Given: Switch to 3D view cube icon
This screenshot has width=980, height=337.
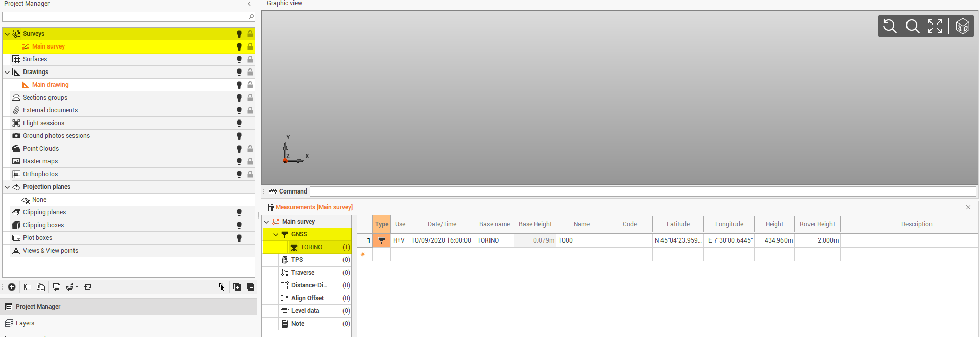Looking at the screenshot, I should [x=962, y=26].
